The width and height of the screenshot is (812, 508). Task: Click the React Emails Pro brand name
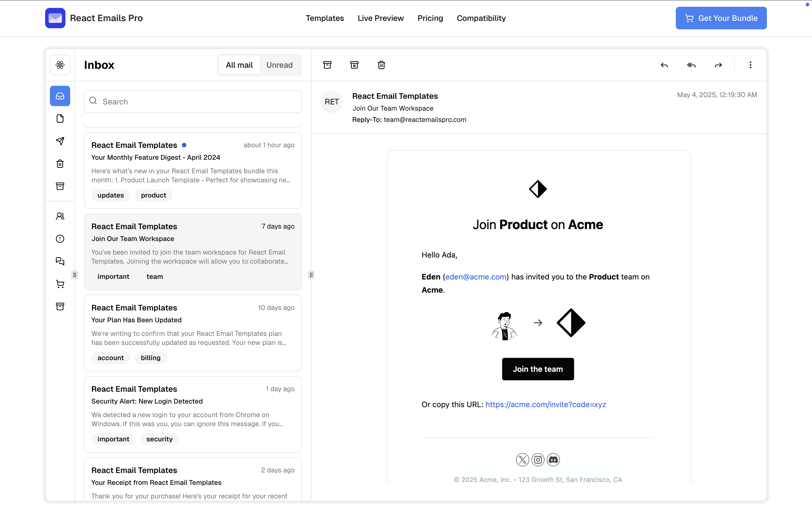pos(106,18)
